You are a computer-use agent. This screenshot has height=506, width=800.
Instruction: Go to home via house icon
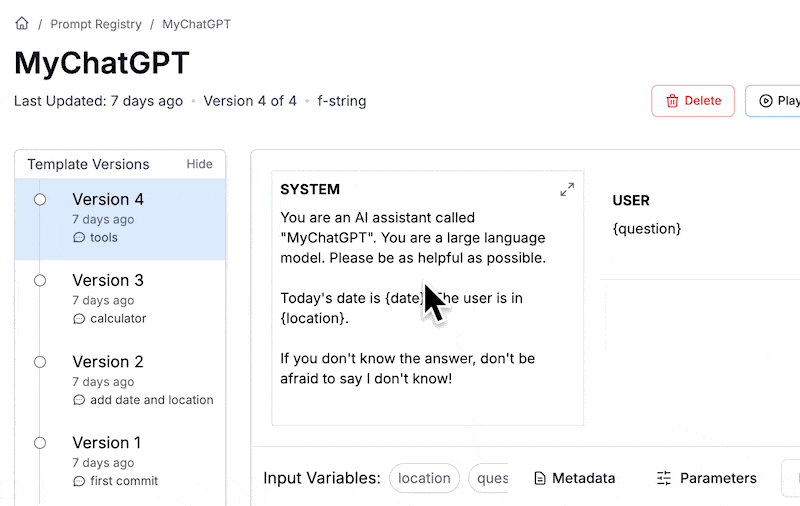[x=21, y=23]
